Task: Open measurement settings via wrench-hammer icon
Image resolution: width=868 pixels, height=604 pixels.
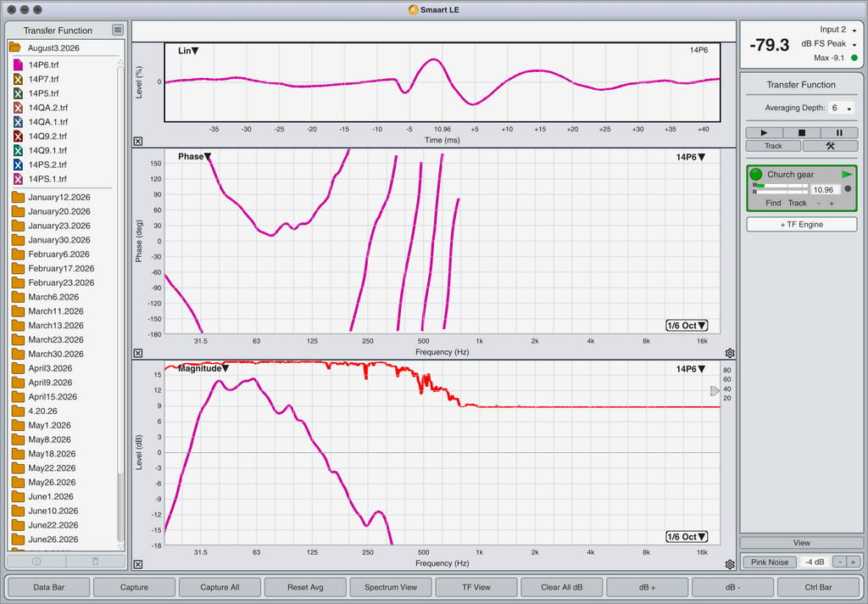Action: pos(830,146)
